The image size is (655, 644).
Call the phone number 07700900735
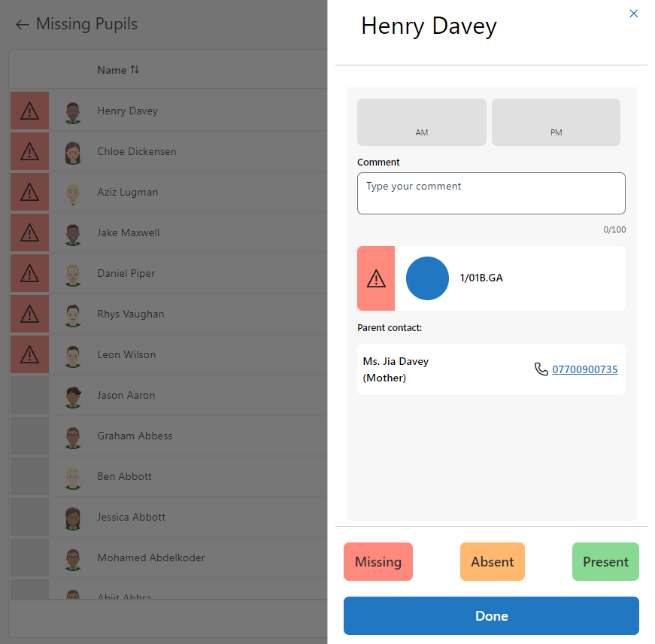point(584,369)
